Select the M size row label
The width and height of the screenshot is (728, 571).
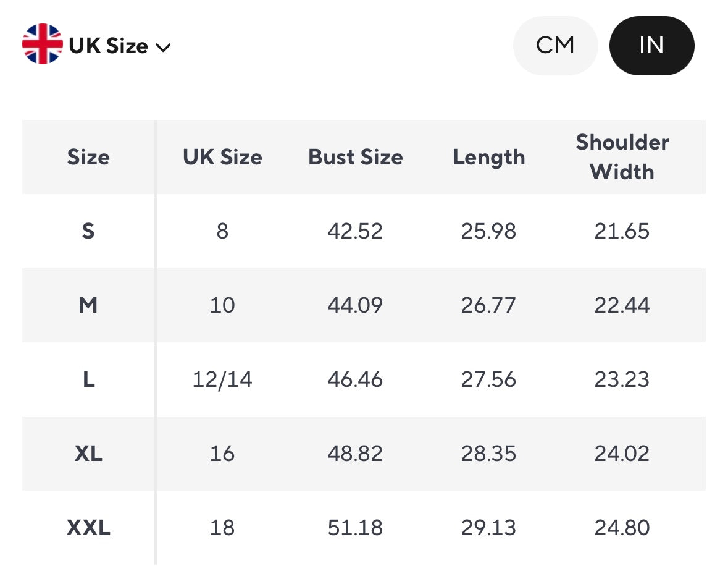tap(88, 305)
